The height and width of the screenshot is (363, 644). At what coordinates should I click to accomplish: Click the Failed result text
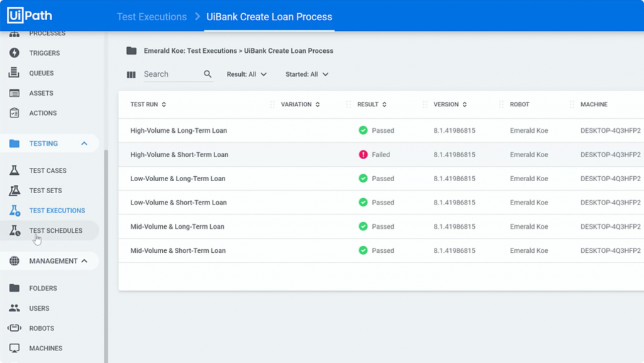(380, 154)
